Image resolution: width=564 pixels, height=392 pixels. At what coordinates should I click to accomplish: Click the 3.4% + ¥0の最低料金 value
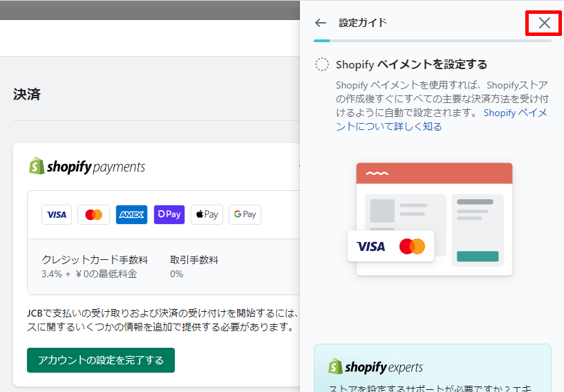(x=89, y=274)
